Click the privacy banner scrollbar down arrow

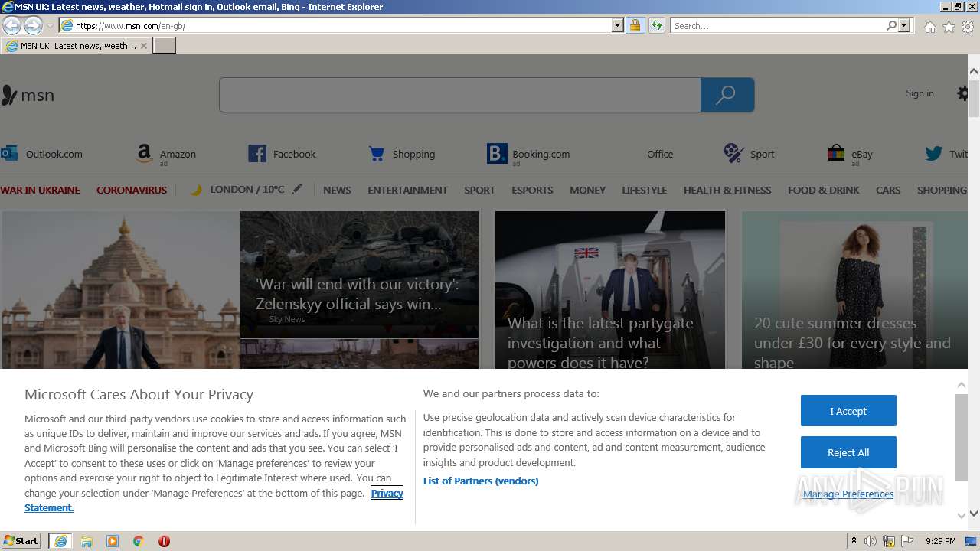pos(962,514)
